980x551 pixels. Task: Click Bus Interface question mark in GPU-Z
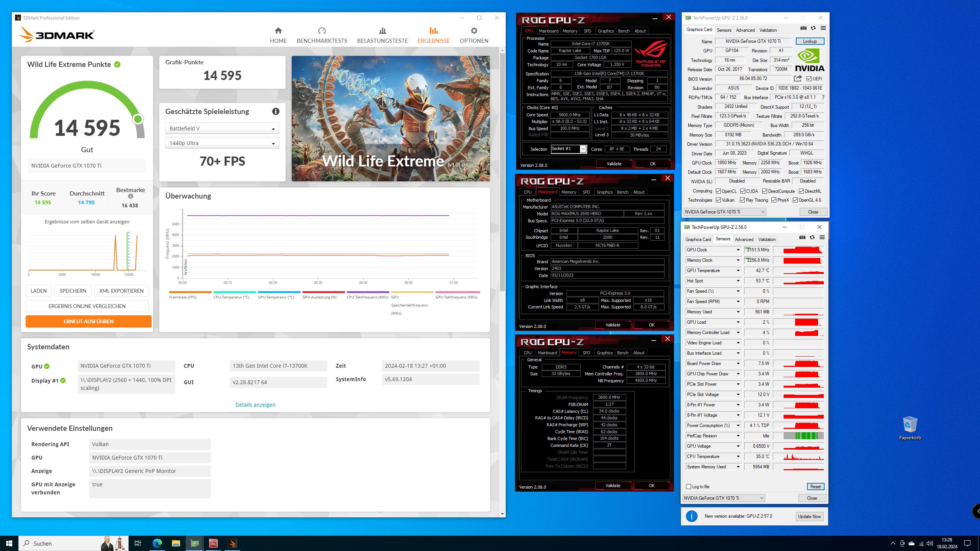[x=823, y=97]
